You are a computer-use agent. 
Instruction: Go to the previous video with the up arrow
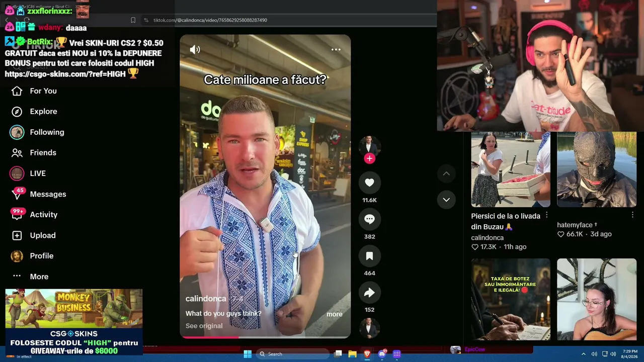(x=446, y=174)
